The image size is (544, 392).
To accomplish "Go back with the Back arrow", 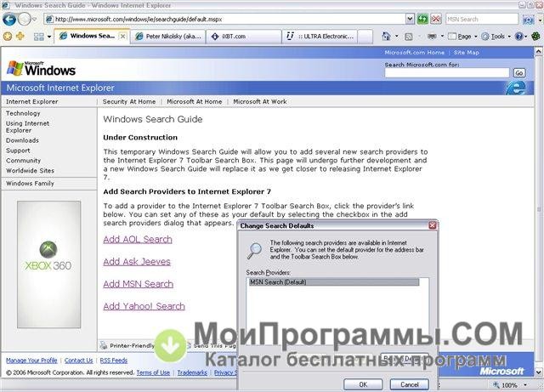I will pyautogui.click(x=9, y=19).
